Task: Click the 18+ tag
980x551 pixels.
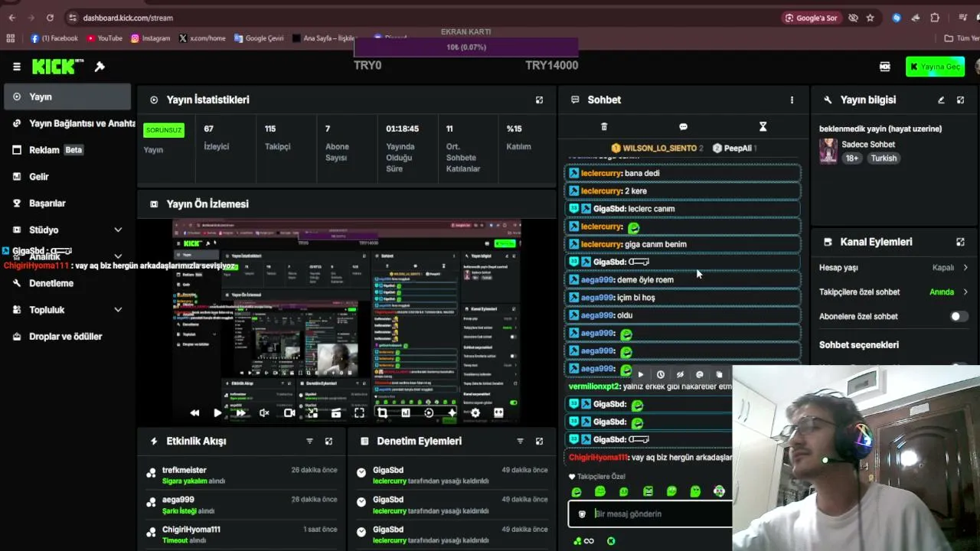Action: point(852,158)
